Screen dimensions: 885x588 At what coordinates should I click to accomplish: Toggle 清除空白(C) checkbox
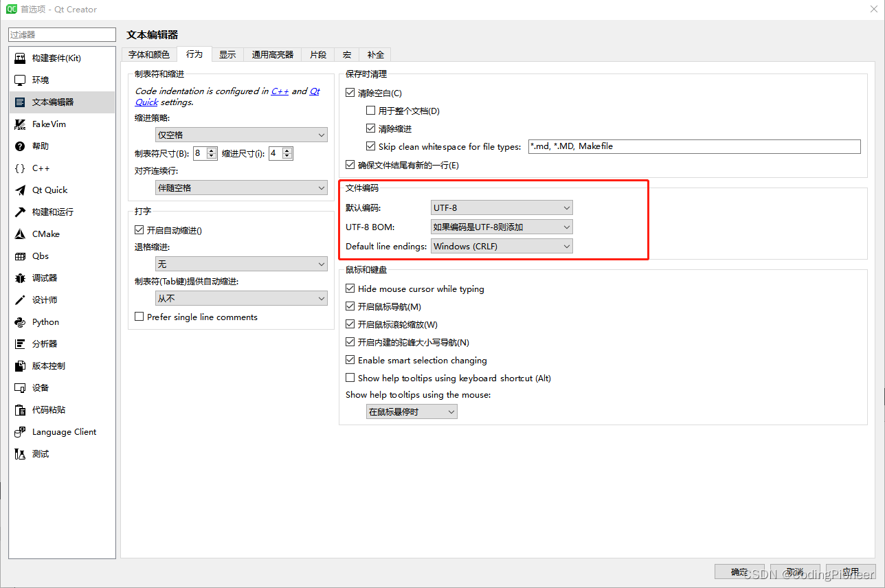pos(350,93)
